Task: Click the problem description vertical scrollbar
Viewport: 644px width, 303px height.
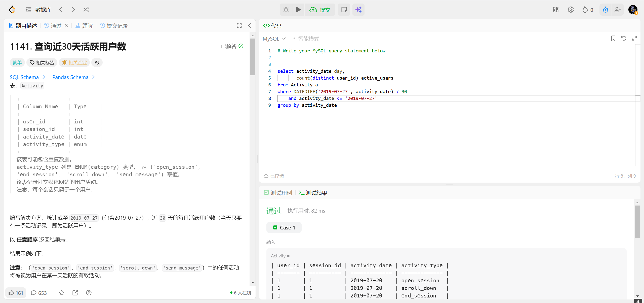Action: (x=253, y=57)
